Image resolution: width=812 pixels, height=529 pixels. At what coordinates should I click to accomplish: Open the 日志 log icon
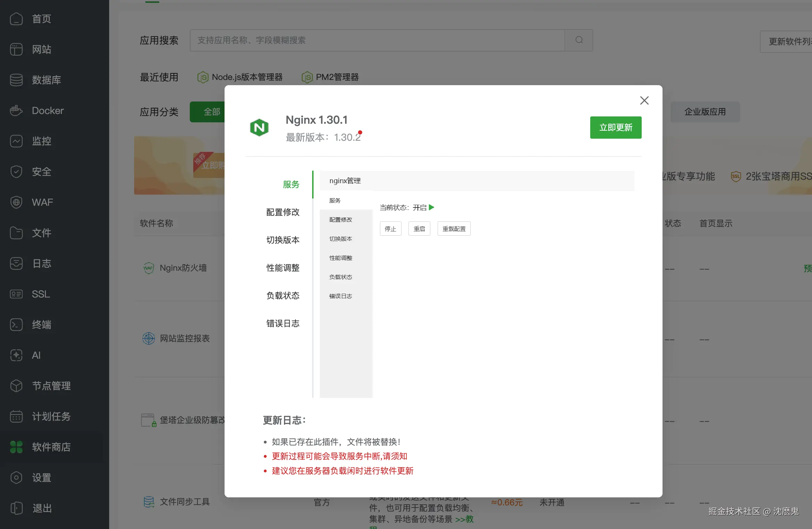coord(16,263)
